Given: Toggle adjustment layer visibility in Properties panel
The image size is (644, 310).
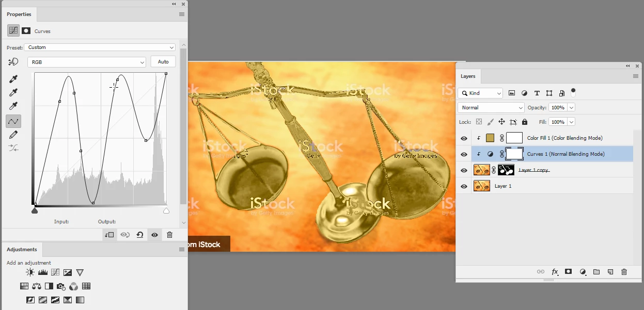Looking at the screenshot, I should (x=154, y=235).
